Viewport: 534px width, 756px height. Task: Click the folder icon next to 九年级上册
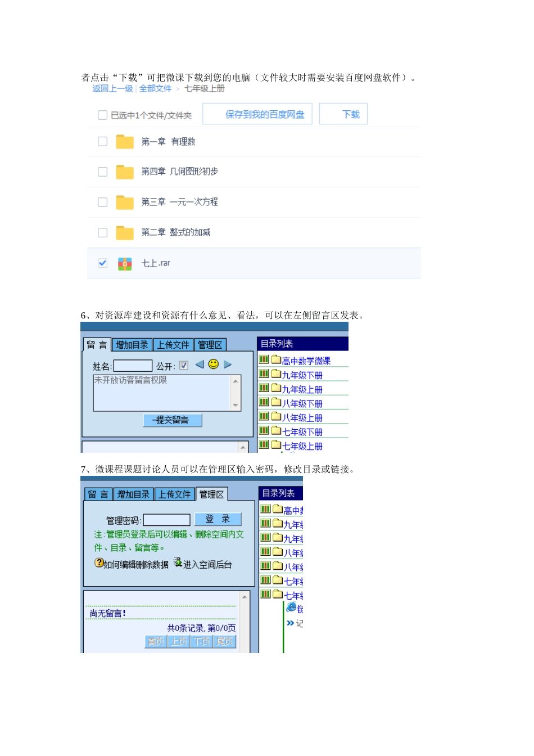click(276, 388)
